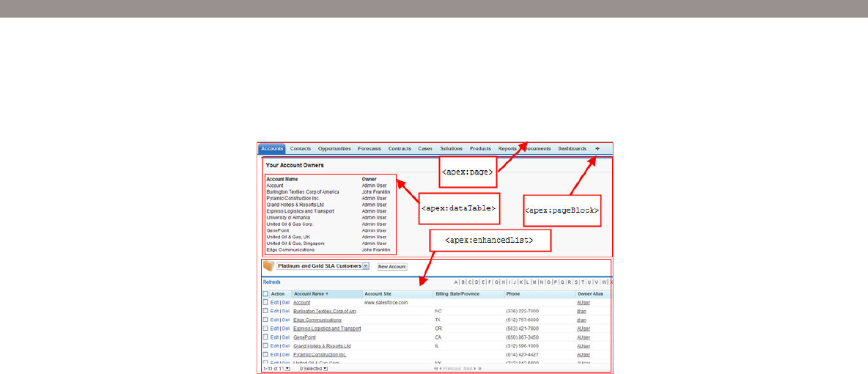Filter list by letter W
Screen dimensions: 868x374
point(604,282)
